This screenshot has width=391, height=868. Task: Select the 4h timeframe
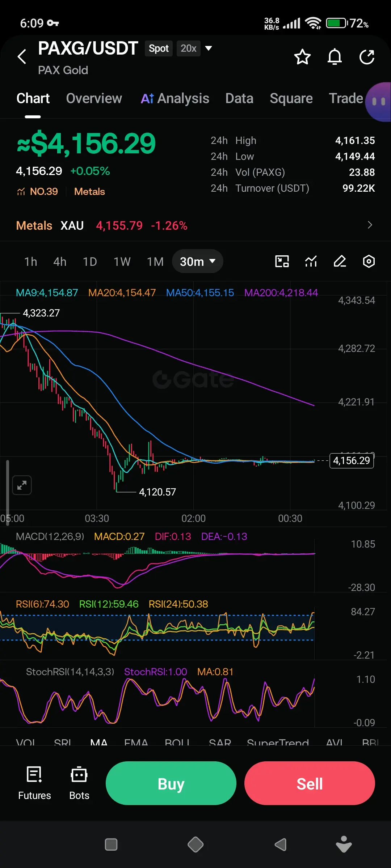pos(60,261)
